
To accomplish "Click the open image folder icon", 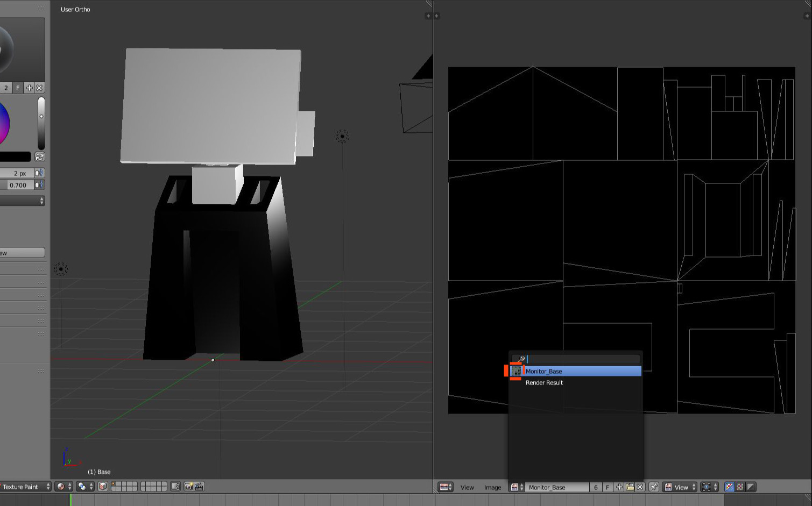I will tap(630, 487).
